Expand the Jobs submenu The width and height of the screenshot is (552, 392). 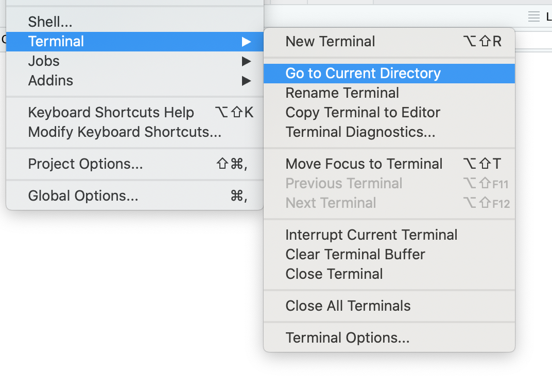click(246, 61)
